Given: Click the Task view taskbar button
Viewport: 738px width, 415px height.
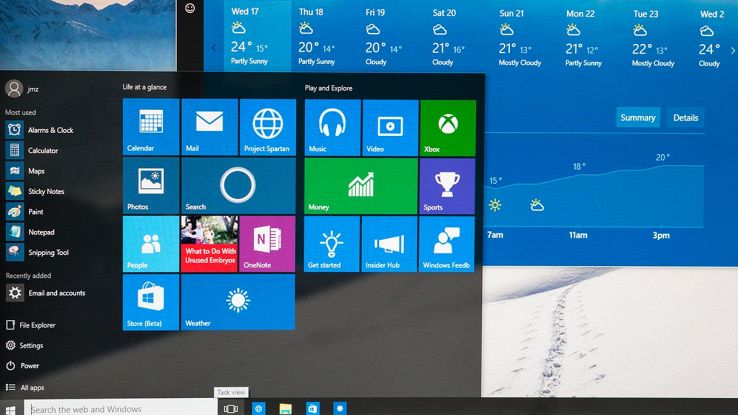Looking at the screenshot, I should [x=231, y=408].
